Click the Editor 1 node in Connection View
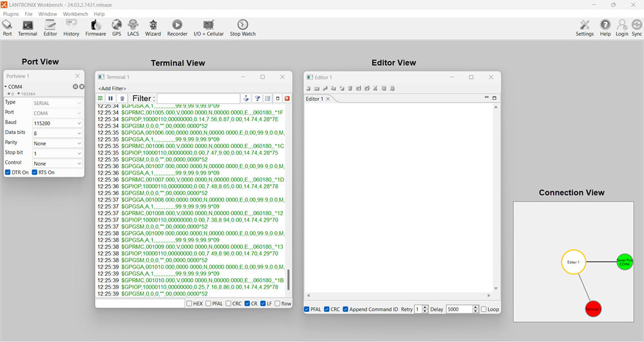 (573, 262)
